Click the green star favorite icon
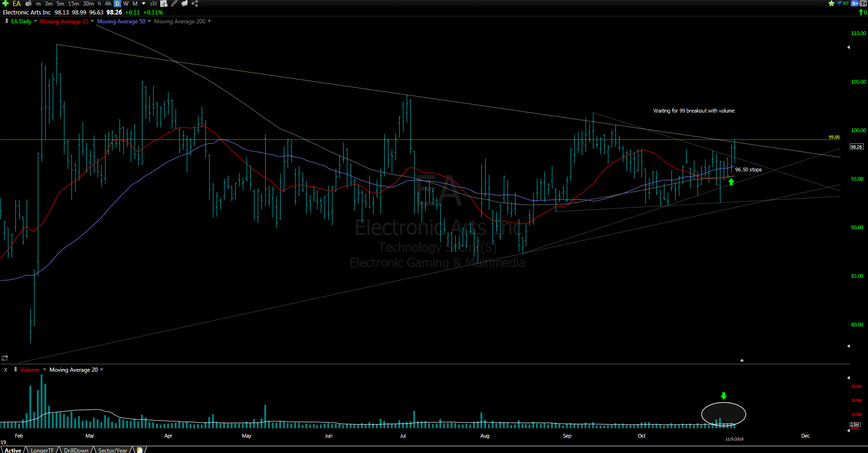Viewport: 868px width, 453px height. click(831, 3)
